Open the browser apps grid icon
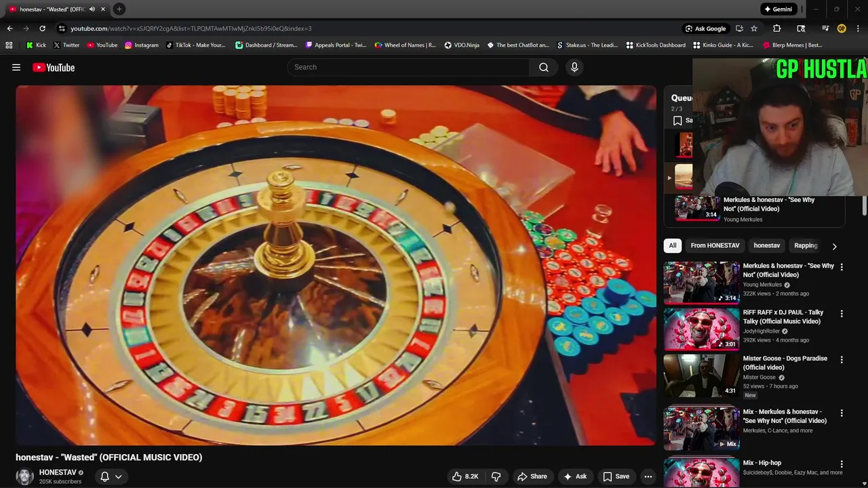This screenshot has width=868, height=488. click(x=9, y=45)
